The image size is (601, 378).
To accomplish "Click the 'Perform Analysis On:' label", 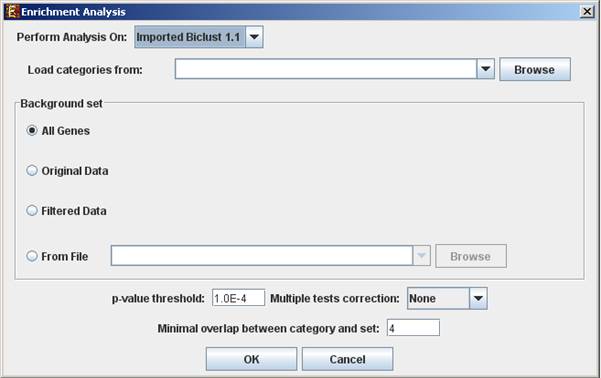I will pos(72,37).
